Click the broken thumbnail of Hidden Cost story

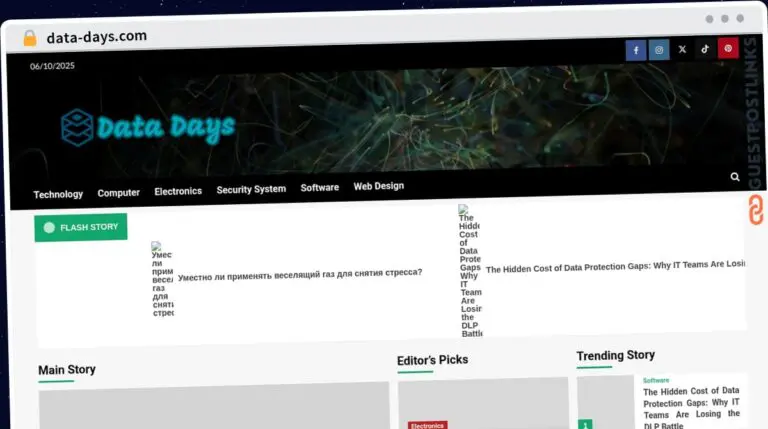coord(470,271)
